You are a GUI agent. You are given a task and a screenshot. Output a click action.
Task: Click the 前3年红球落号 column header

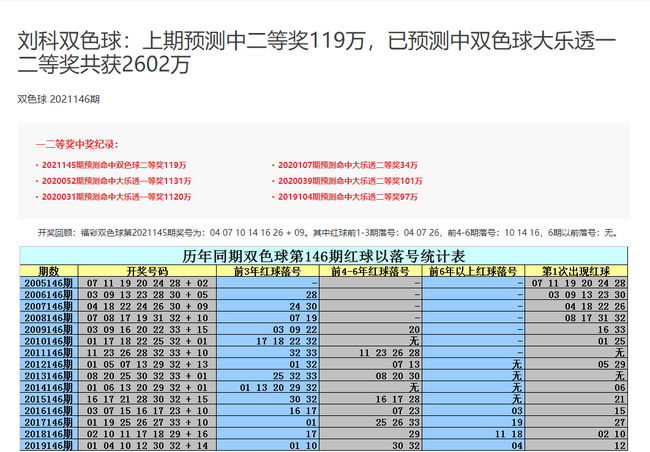click(267, 271)
